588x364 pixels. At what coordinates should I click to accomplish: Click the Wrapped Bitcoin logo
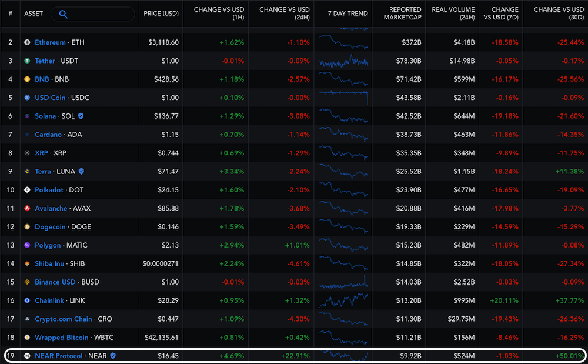click(x=27, y=338)
